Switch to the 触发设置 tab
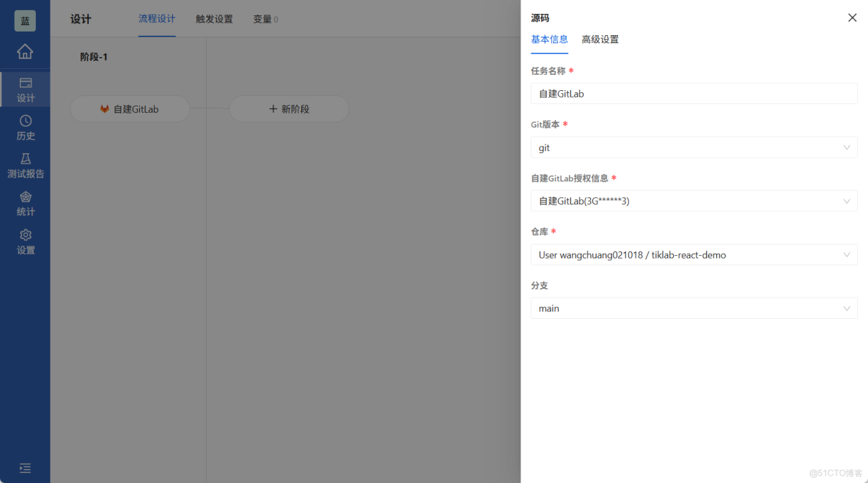This screenshot has height=483, width=868. 213,19
